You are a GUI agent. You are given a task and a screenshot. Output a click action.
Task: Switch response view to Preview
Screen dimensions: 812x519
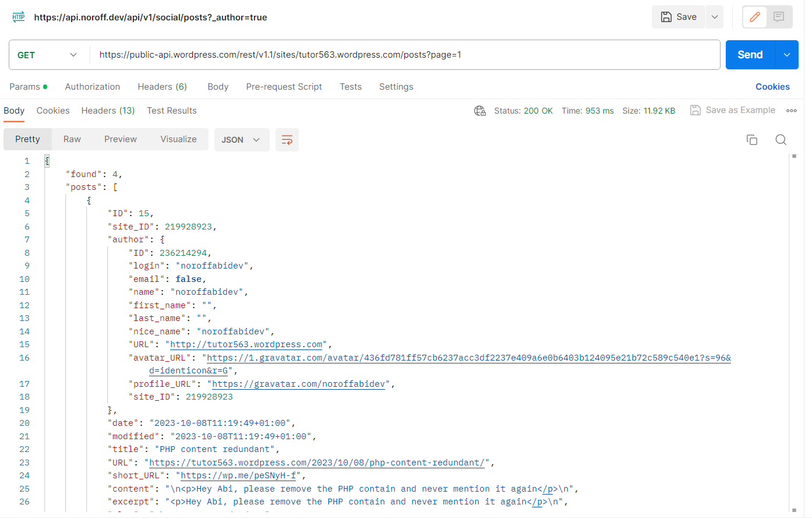(121, 139)
